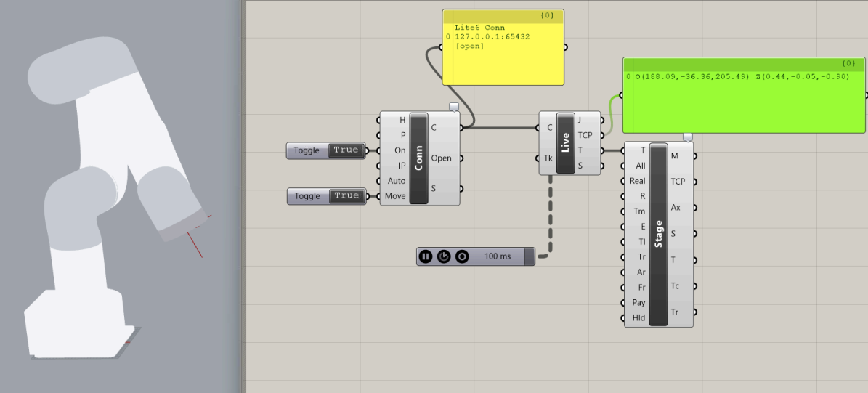Click the Open output on the Conn component
Screen dimensions: 868x393
[x=441, y=158]
